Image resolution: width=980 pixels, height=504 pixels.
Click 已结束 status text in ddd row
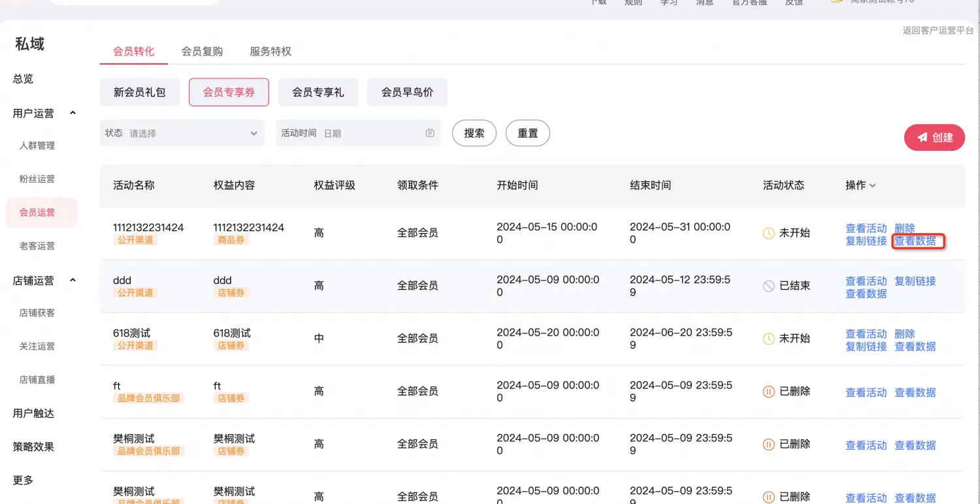pos(795,286)
